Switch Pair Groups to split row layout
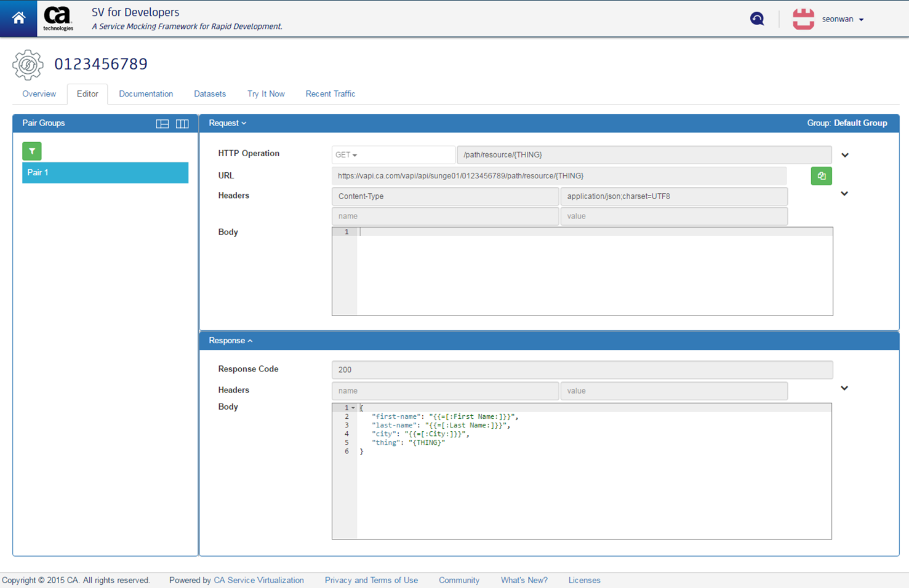This screenshot has height=588, width=909. click(162, 124)
